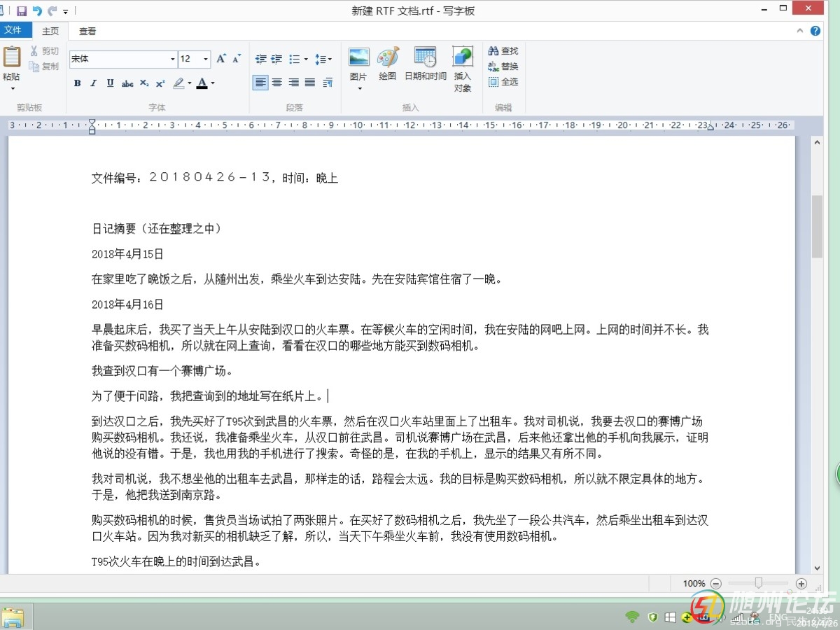This screenshot has width=840, height=630.
Task: Toggle Italic formatting
Action: [x=94, y=83]
